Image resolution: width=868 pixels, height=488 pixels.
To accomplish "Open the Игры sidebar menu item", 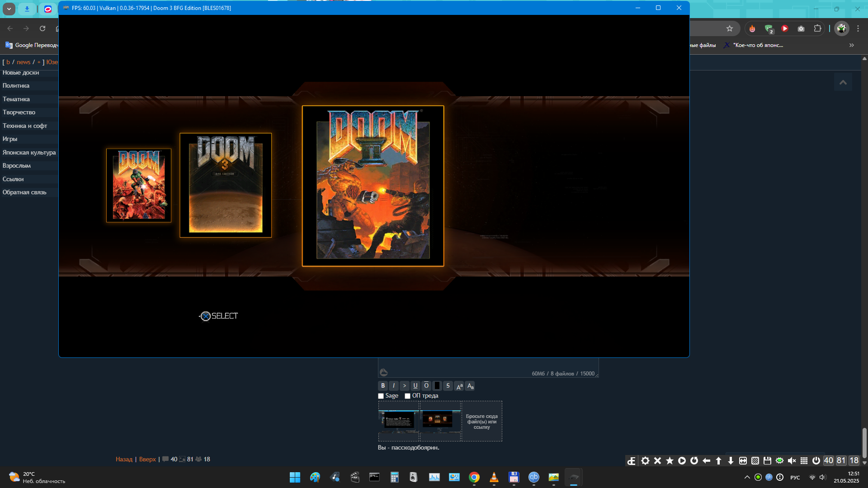I will click(10, 139).
